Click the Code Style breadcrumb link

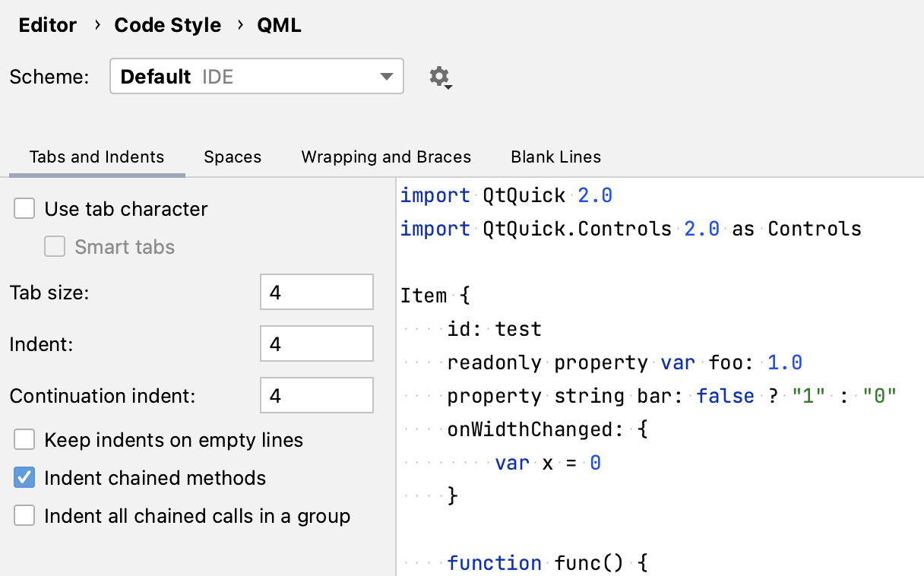click(x=167, y=25)
